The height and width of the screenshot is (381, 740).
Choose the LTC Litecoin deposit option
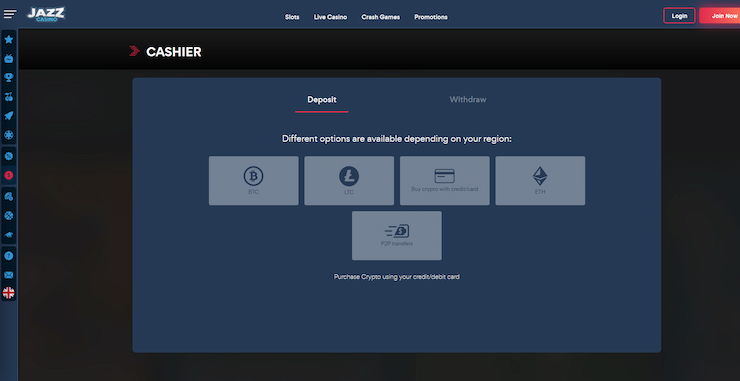349,181
